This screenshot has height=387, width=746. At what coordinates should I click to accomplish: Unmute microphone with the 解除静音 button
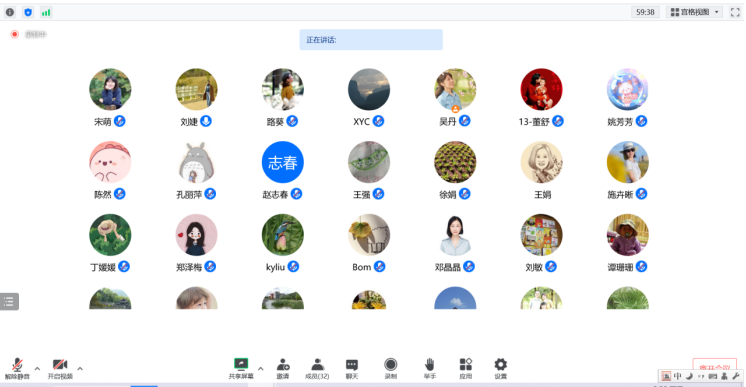tap(17, 368)
